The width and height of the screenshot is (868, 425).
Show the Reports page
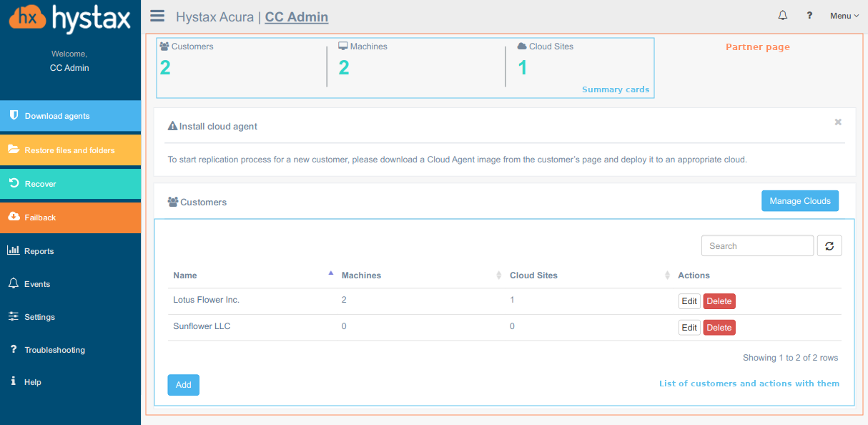(x=70, y=251)
